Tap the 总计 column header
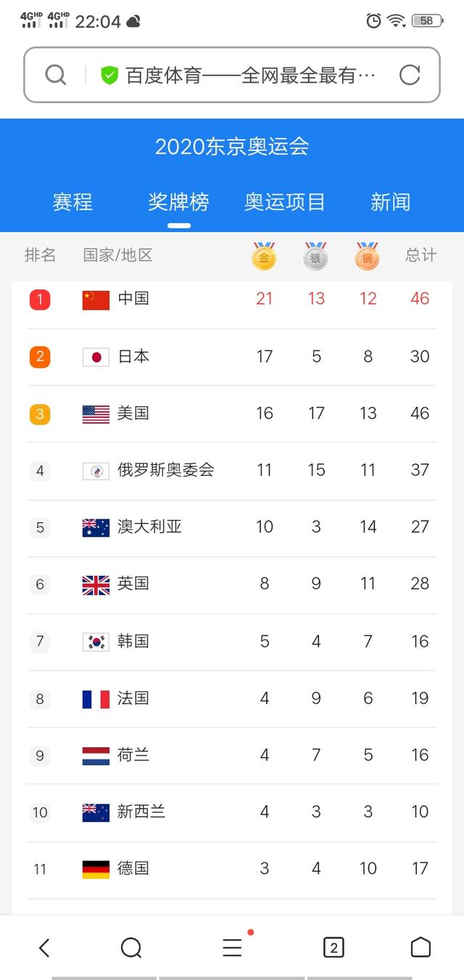 pyautogui.click(x=420, y=255)
